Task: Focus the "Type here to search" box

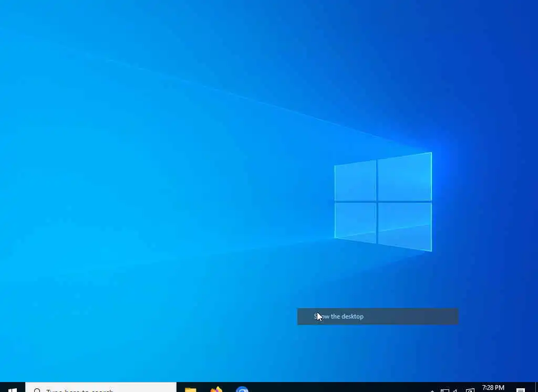Action: [101, 388]
